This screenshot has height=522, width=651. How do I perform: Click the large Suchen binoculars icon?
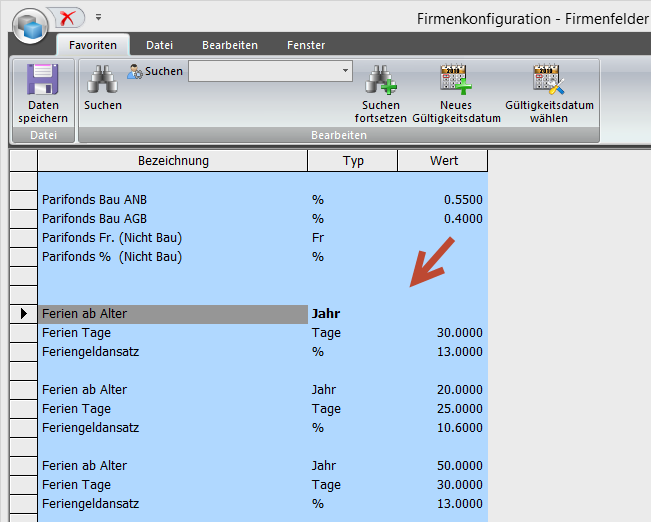point(102,80)
